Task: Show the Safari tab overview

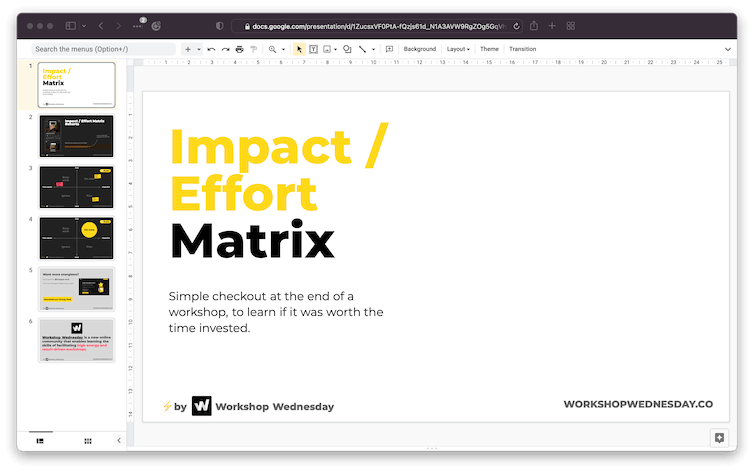Action: (x=571, y=26)
